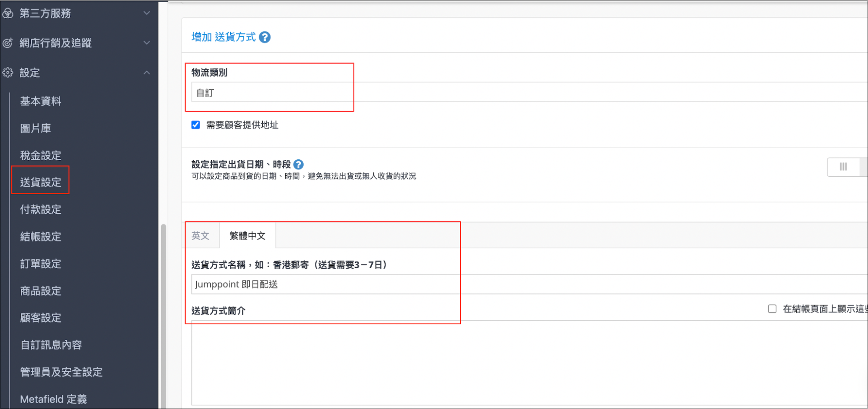Click the 送貨方式名稱 field with Jumppoint 即日配送

pos(529,284)
